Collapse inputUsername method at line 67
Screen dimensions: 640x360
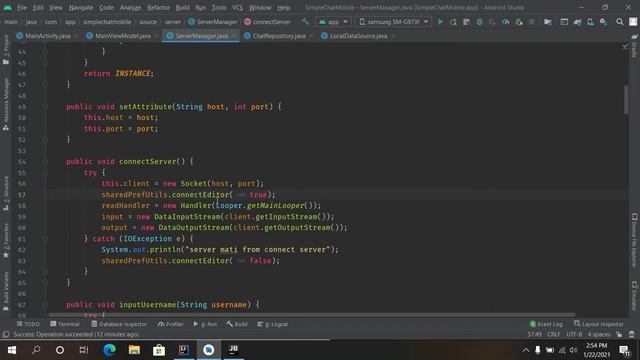[x=45, y=305]
